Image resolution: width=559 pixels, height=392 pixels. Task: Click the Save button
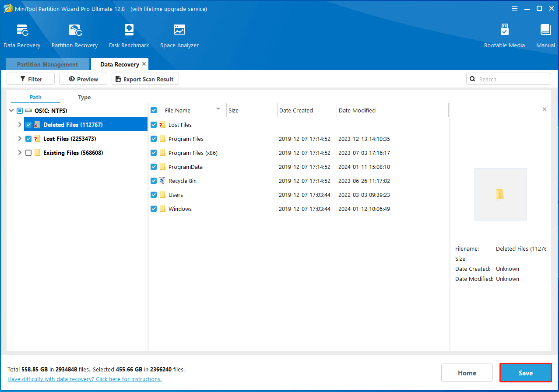pyautogui.click(x=526, y=373)
